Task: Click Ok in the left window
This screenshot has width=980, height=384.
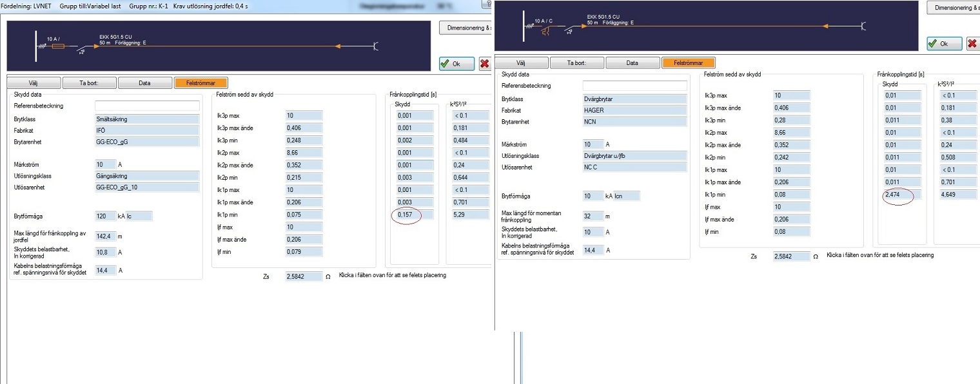Action: [x=456, y=64]
